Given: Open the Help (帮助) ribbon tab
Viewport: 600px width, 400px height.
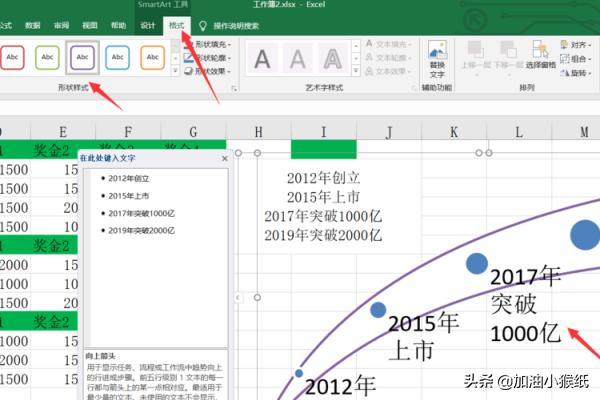Looking at the screenshot, I should (x=118, y=26).
